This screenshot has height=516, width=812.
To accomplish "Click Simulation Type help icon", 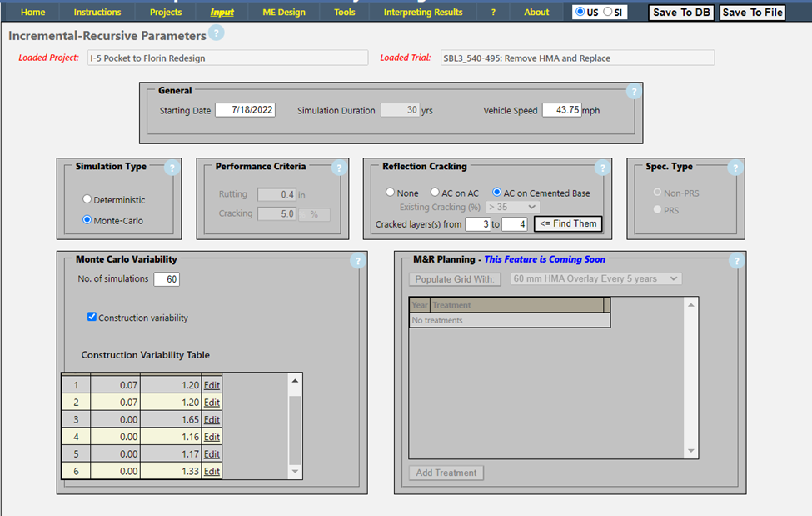I will click(172, 168).
